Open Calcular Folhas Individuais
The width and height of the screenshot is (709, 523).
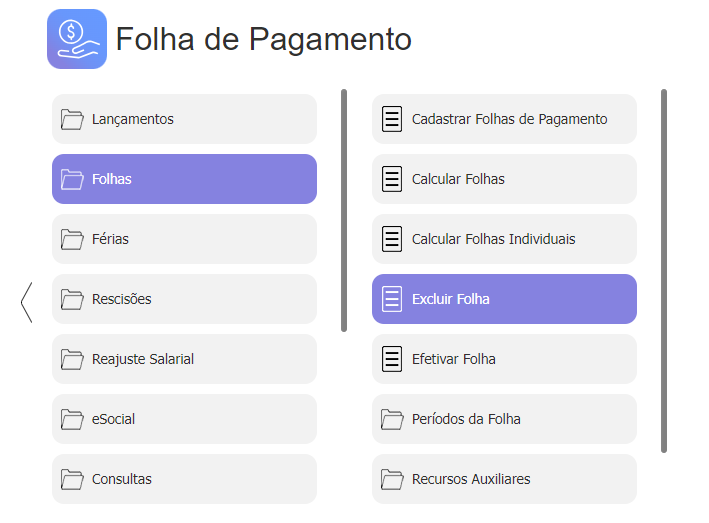(504, 239)
